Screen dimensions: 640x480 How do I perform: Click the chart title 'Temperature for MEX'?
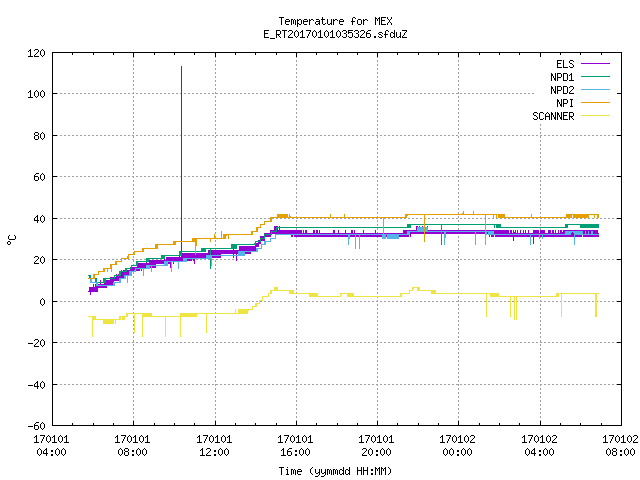pyautogui.click(x=335, y=21)
